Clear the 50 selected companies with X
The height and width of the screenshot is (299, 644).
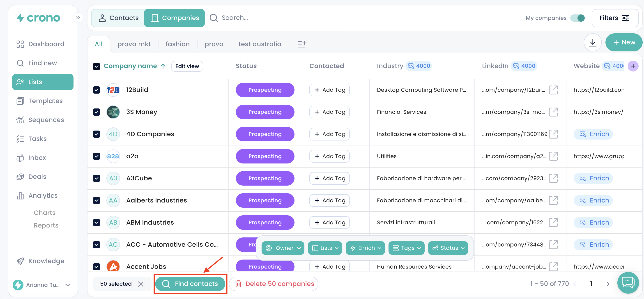141,284
